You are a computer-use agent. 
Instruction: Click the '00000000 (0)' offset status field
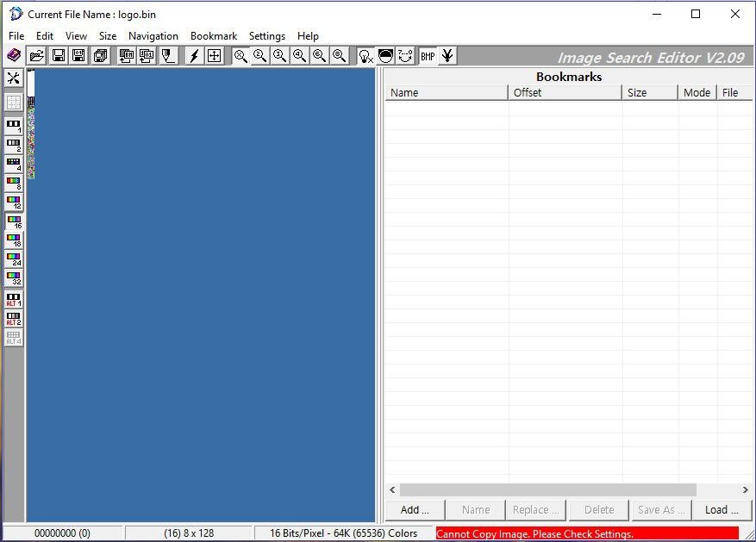tap(62, 533)
